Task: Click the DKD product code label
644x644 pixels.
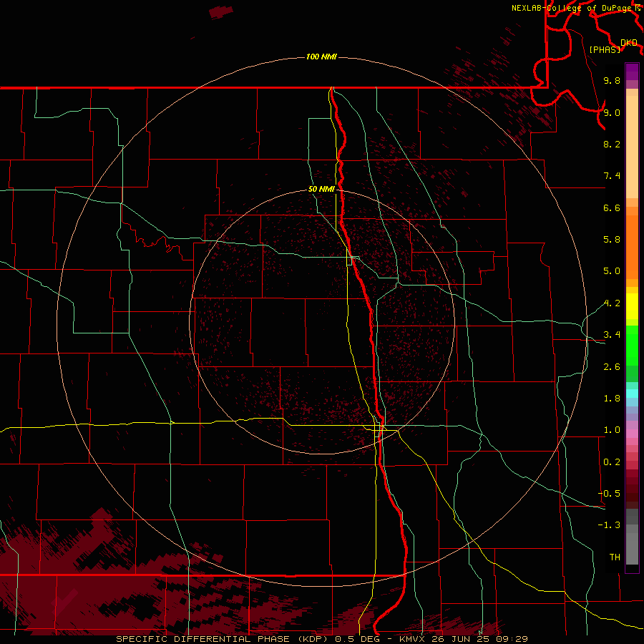Action: 629,42
